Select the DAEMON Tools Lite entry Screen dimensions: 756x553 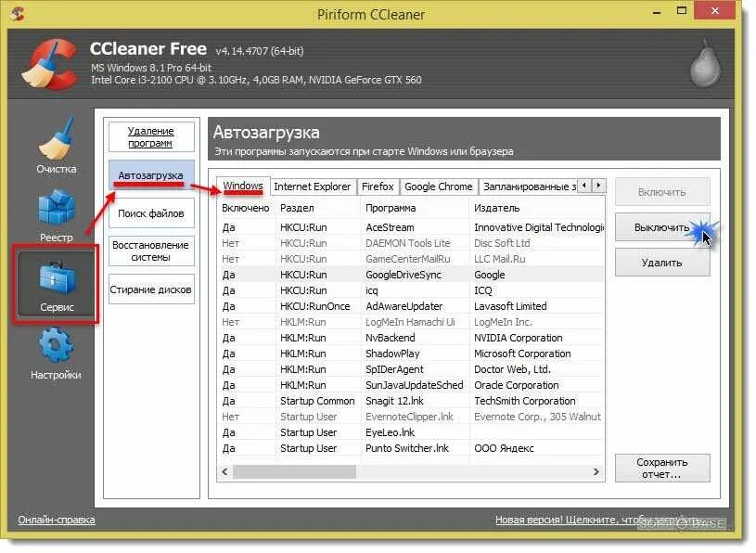click(x=411, y=243)
